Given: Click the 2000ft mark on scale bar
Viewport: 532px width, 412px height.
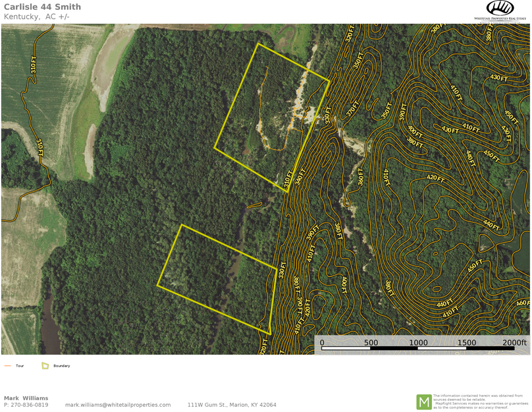Looking at the screenshot, I should (514, 343).
